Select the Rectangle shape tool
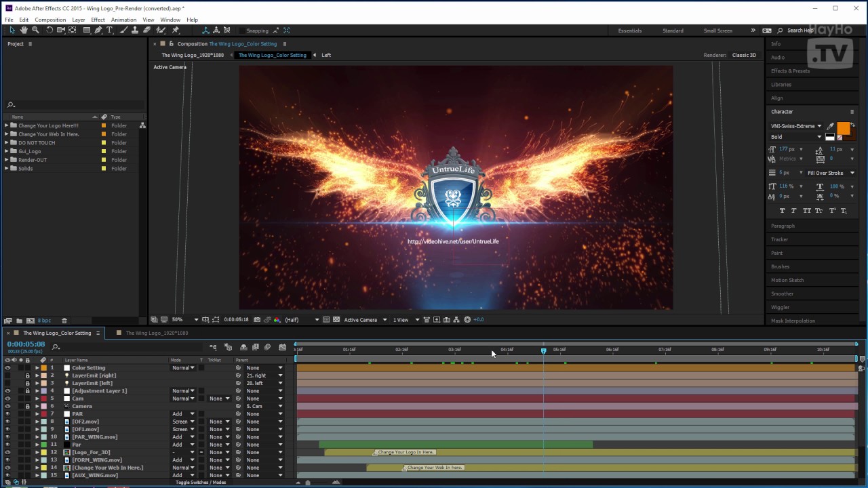The image size is (868, 488). 87,30
